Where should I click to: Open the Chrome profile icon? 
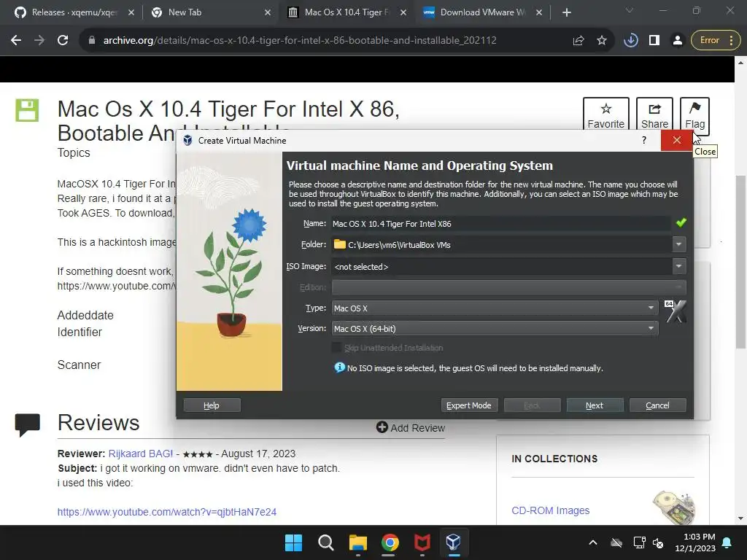[677, 41]
